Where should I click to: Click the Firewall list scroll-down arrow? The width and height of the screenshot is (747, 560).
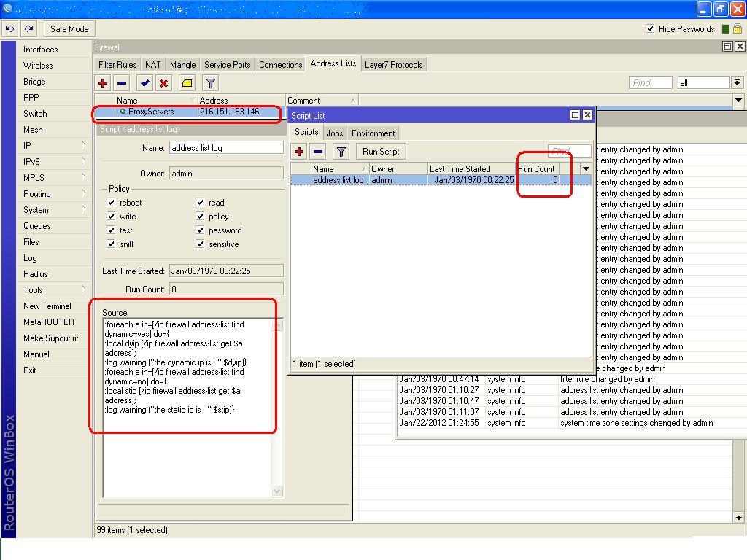739,517
